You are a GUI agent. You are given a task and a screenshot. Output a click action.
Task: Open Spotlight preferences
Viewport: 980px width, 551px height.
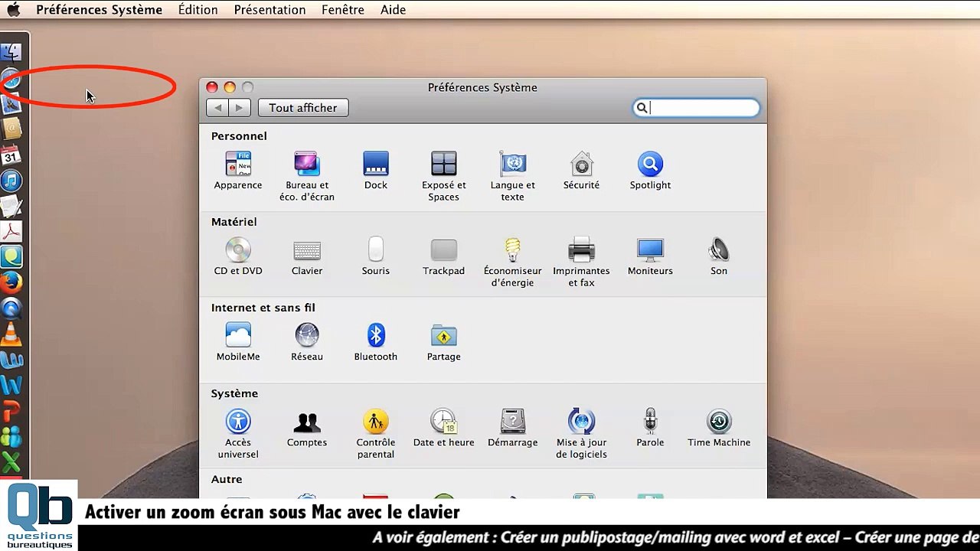click(650, 165)
